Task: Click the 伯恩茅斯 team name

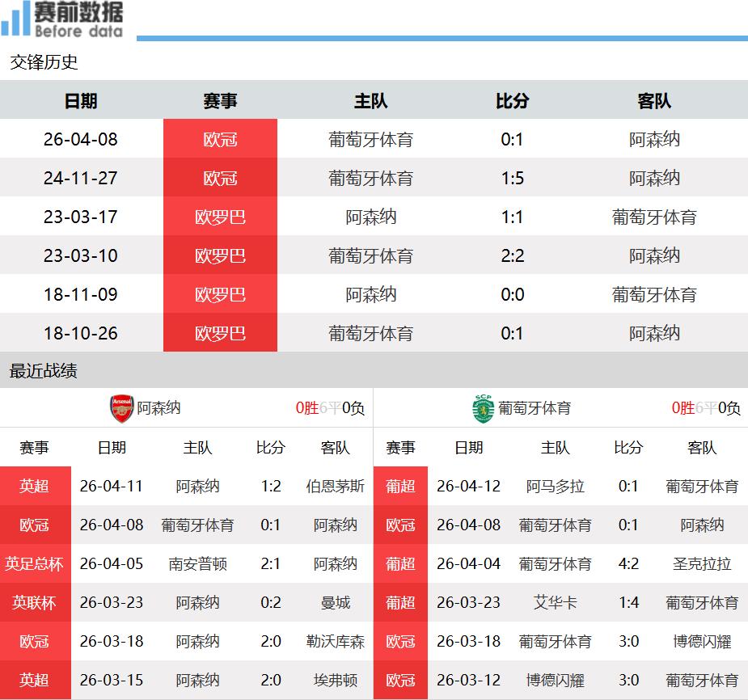Action: click(335, 486)
